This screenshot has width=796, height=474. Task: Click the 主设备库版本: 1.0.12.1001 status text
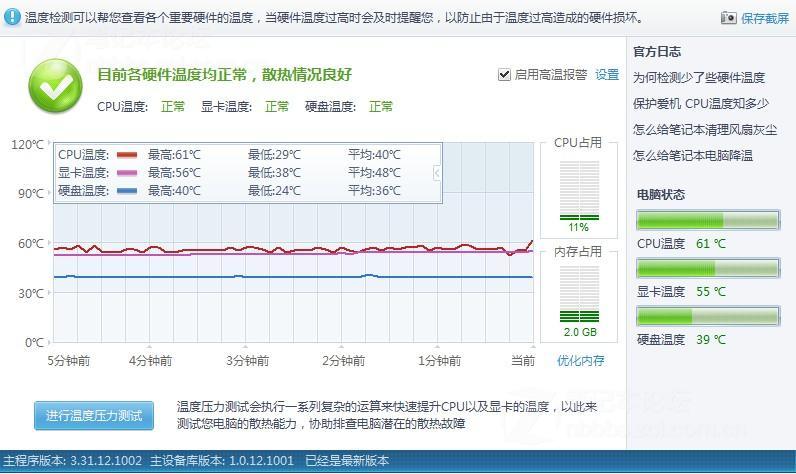tap(222, 461)
